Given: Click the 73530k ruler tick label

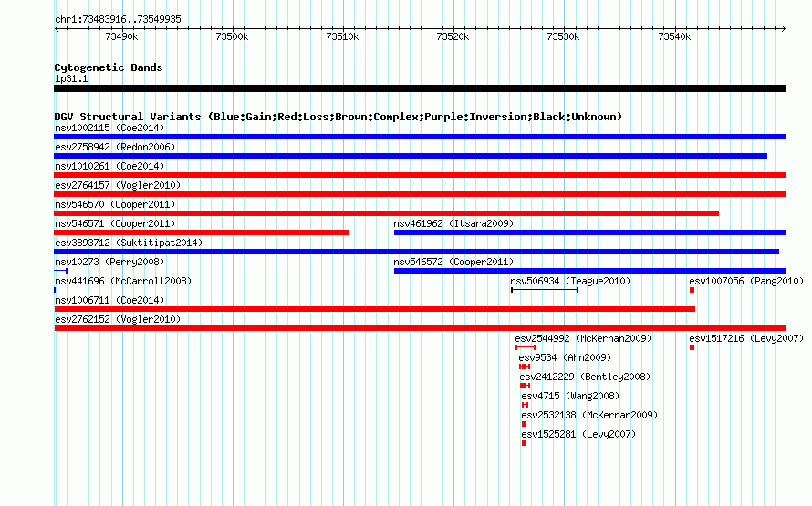Looking at the screenshot, I should pyautogui.click(x=564, y=36).
